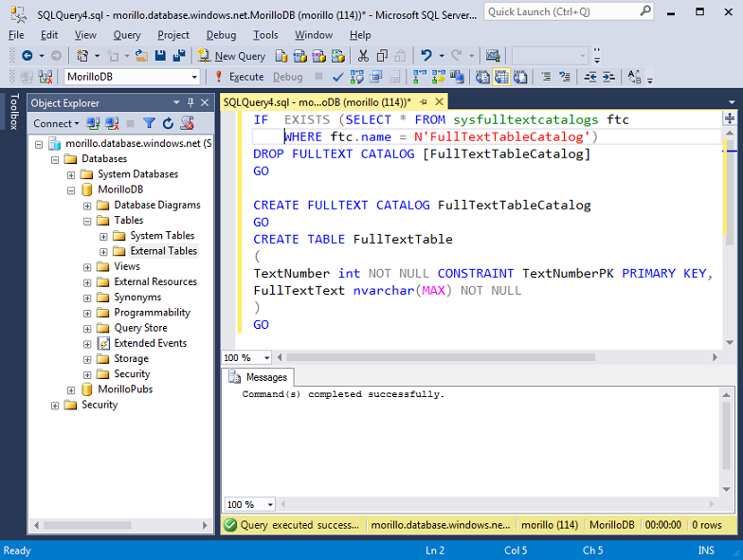
Task: Click Specify Values for Template Parameters icon
Action: point(635,77)
